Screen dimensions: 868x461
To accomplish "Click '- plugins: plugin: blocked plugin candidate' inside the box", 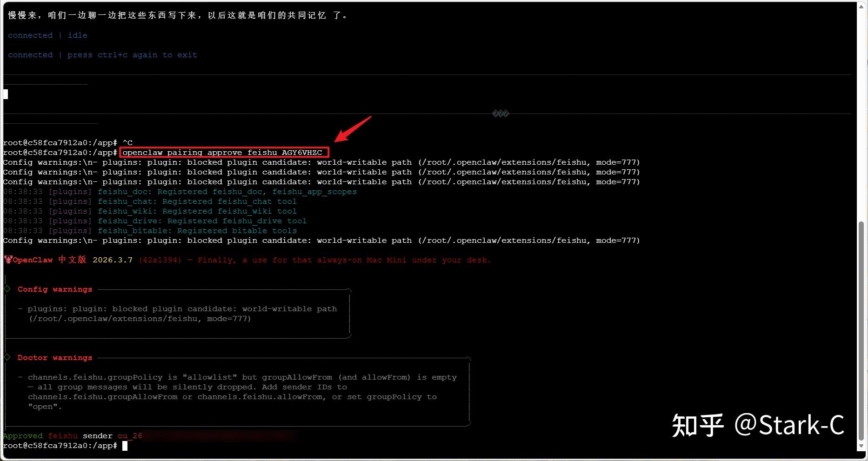I will coord(177,309).
